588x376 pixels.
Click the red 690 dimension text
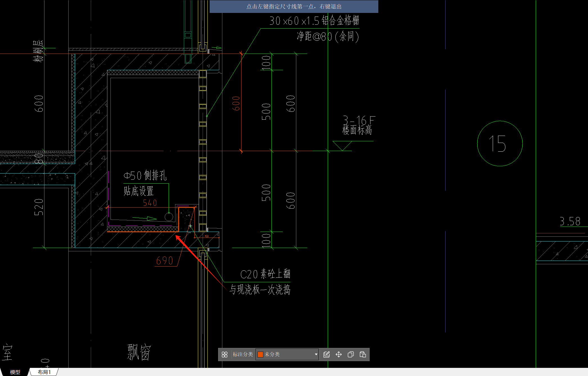pyautogui.click(x=164, y=261)
